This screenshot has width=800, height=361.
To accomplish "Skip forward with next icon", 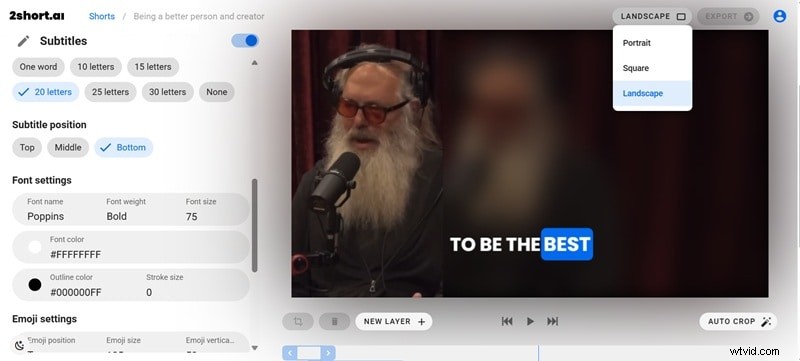I will [553, 321].
